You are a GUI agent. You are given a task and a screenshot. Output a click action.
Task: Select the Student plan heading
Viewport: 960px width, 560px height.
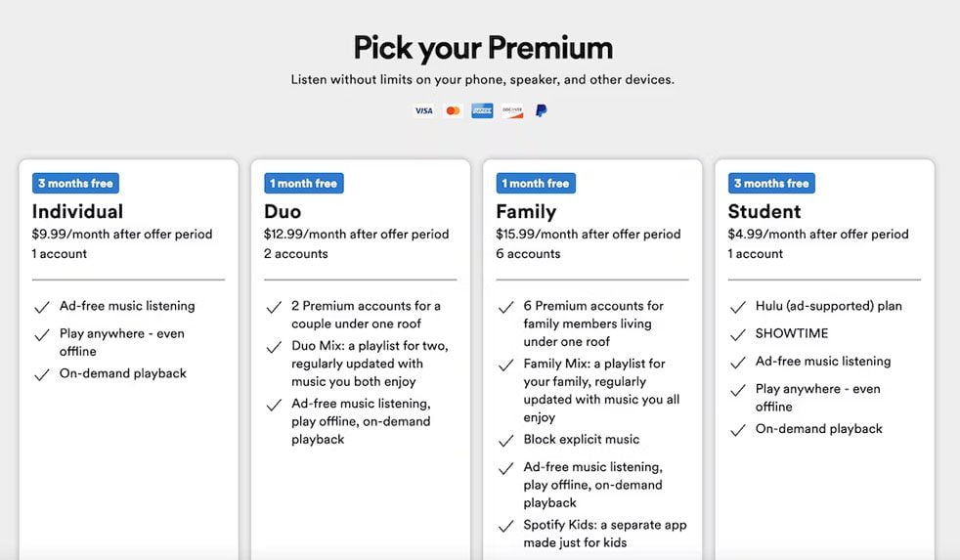click(764, 212)
